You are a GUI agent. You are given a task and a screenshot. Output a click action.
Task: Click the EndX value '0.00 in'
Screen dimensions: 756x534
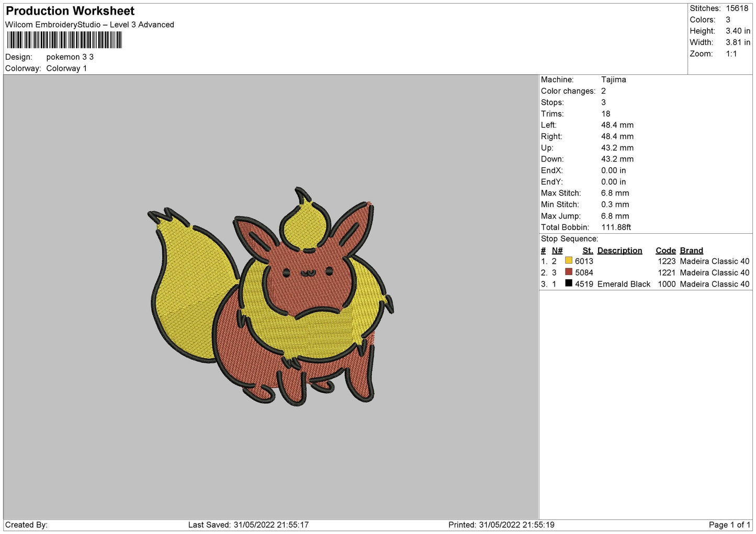click(x=613, y=171)
